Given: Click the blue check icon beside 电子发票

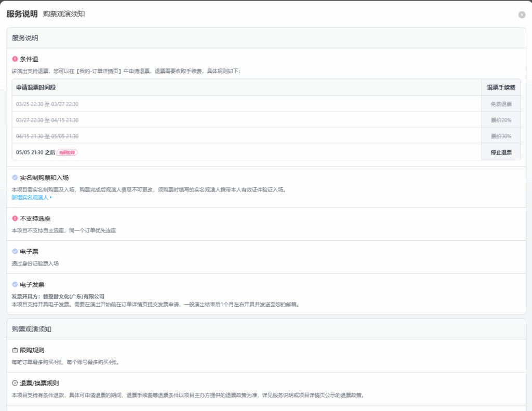Looking at the screenshot, I should coord(15,284).
